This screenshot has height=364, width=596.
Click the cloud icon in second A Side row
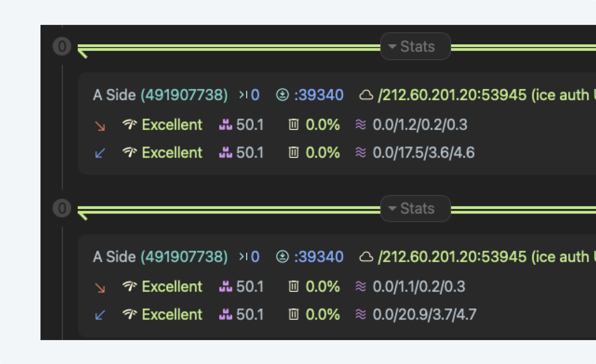pyautogui.click(x=366, y=257)
